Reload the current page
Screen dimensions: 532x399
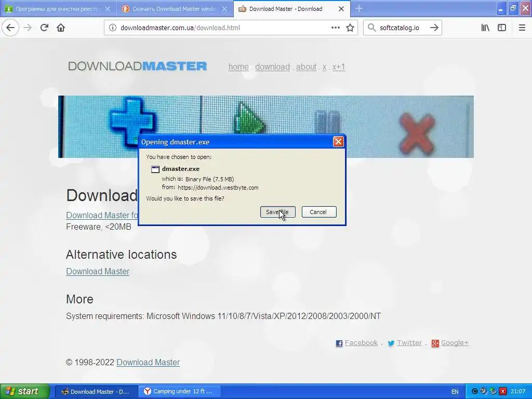tap(44, 28)
